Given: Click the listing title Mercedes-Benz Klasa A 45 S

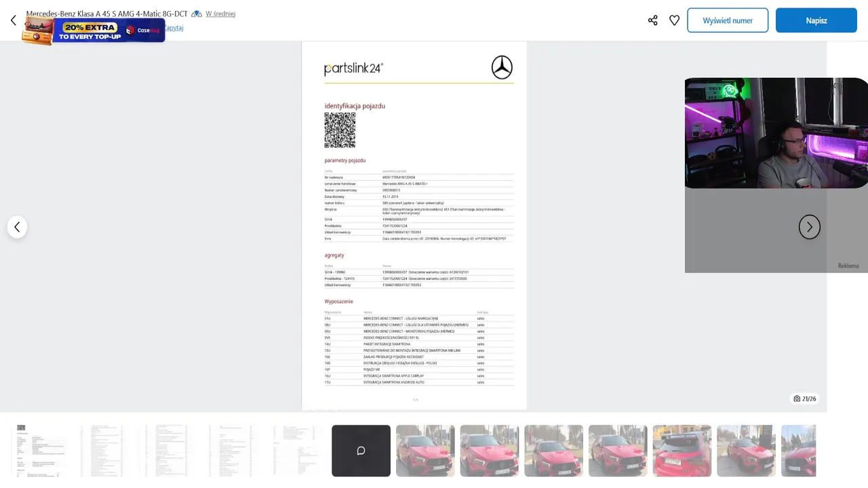Looking at the screenshot, I should click(x=106, y=14).
